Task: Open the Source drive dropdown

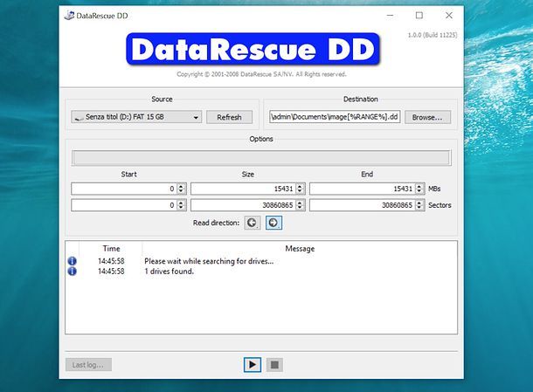Action: [136, 117]
